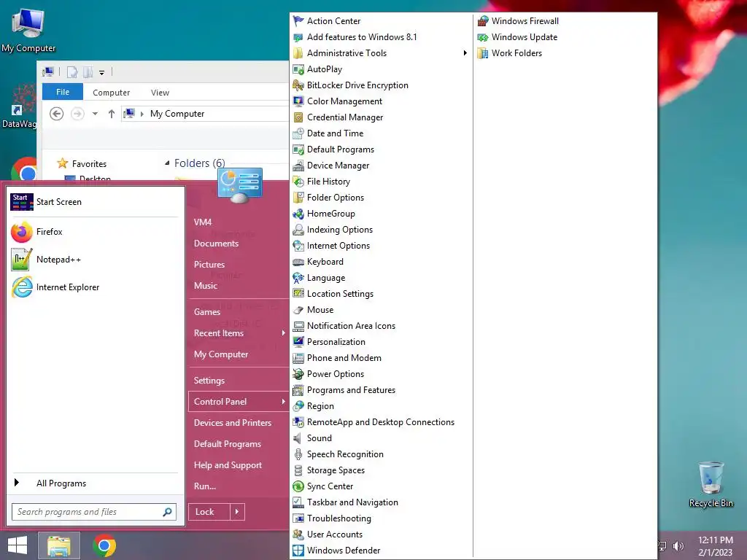Open Date and Time clock icon

[x=298, y=133]
